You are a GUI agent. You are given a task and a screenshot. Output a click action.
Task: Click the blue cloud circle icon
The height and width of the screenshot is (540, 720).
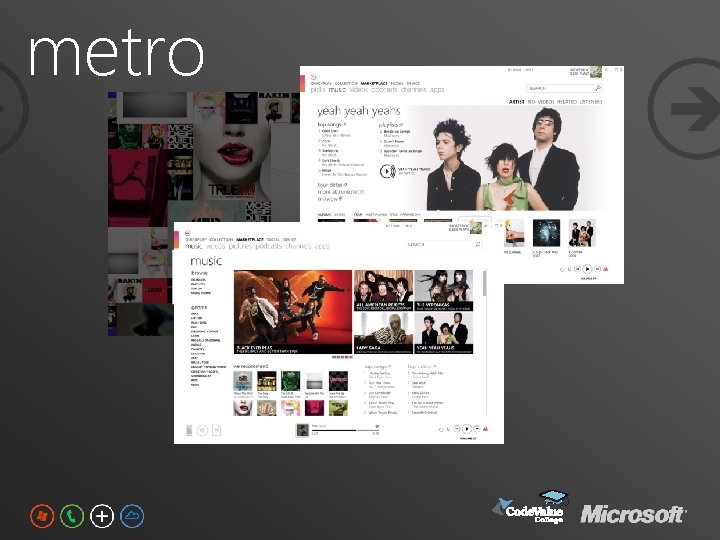point(132,516)
